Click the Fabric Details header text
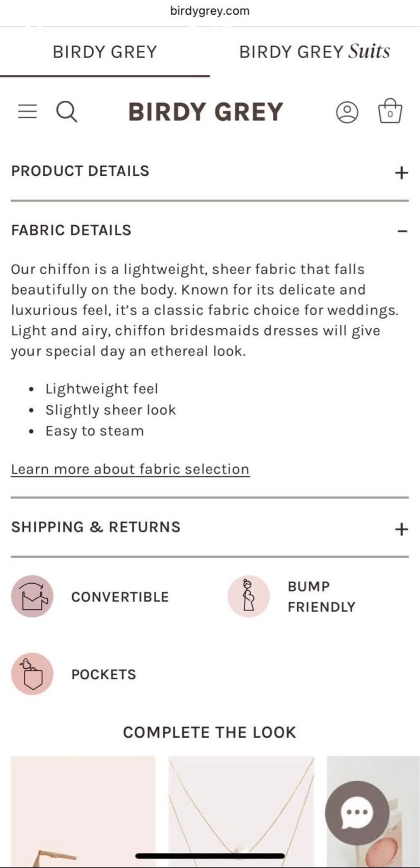Viewport: 420px width, 868px height. point(71,230)
